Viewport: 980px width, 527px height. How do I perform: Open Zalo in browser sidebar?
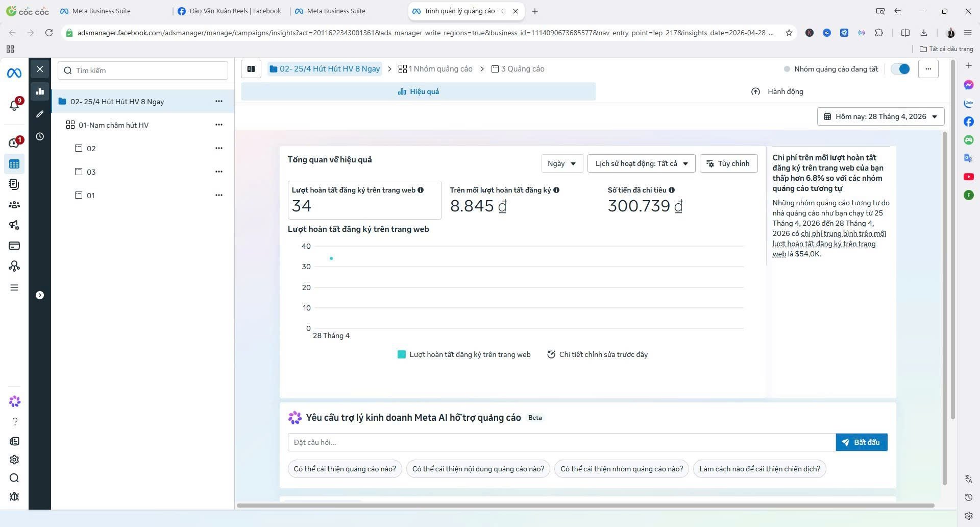pos(969,103)
